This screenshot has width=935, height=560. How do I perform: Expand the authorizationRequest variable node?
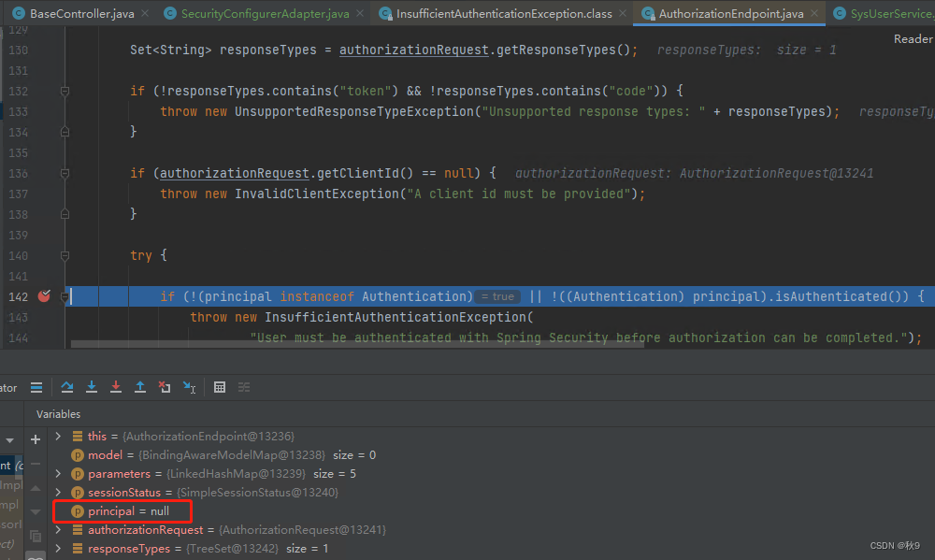58,529
